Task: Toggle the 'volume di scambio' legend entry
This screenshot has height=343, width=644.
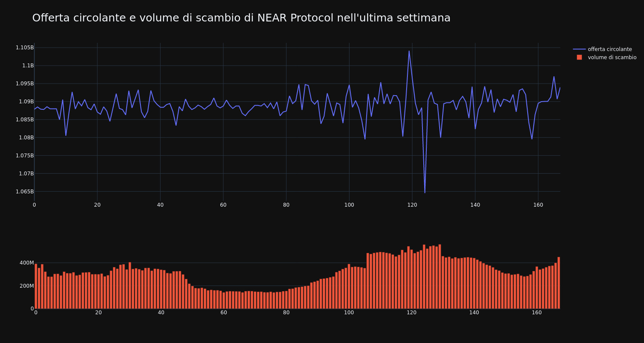Action: pos(612,57)
